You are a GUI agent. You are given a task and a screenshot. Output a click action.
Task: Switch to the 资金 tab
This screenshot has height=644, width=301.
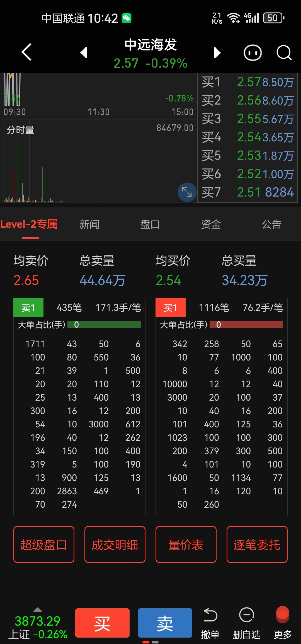[x=211, y=224]
